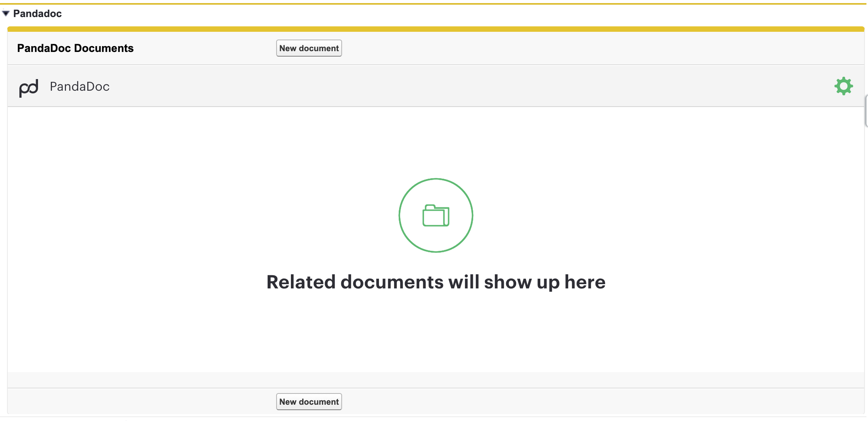Click the PandaDoc pd logo icon
868x421 pixels.
pyautogui.click(x=29, y=88)
